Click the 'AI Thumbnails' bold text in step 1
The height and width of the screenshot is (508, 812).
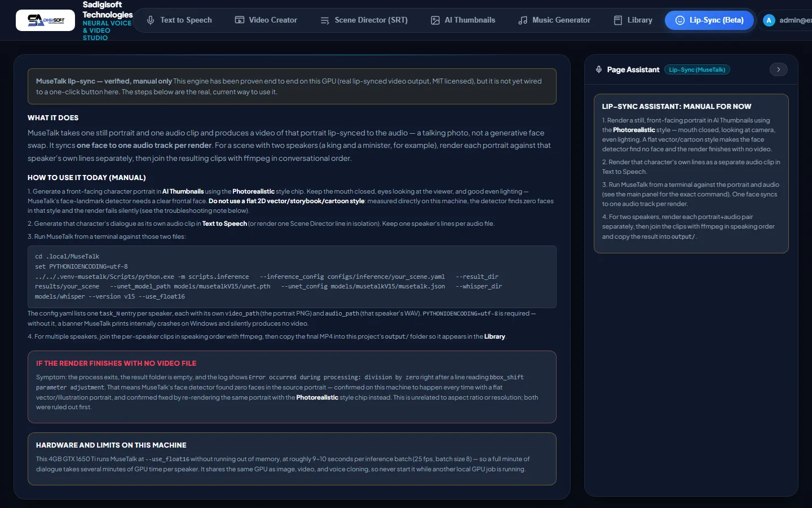(x=183, y=191)
